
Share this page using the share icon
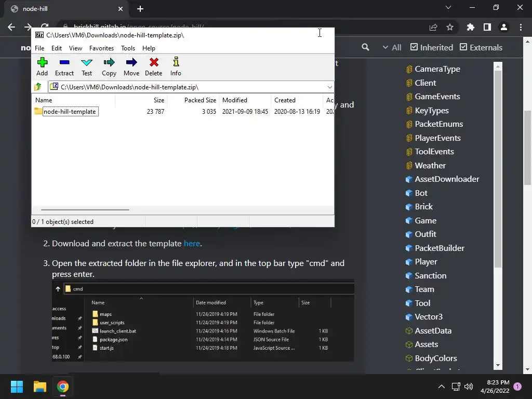(x=433, y=27)
